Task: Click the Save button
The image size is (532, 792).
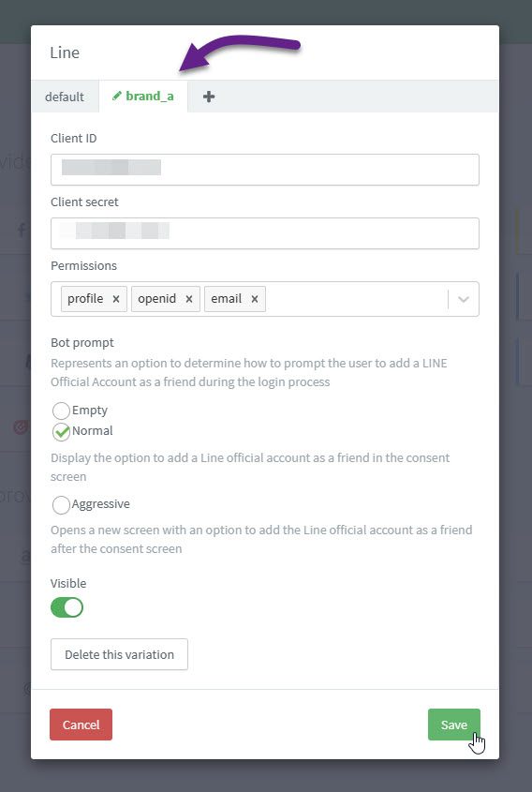Action: 453,725
